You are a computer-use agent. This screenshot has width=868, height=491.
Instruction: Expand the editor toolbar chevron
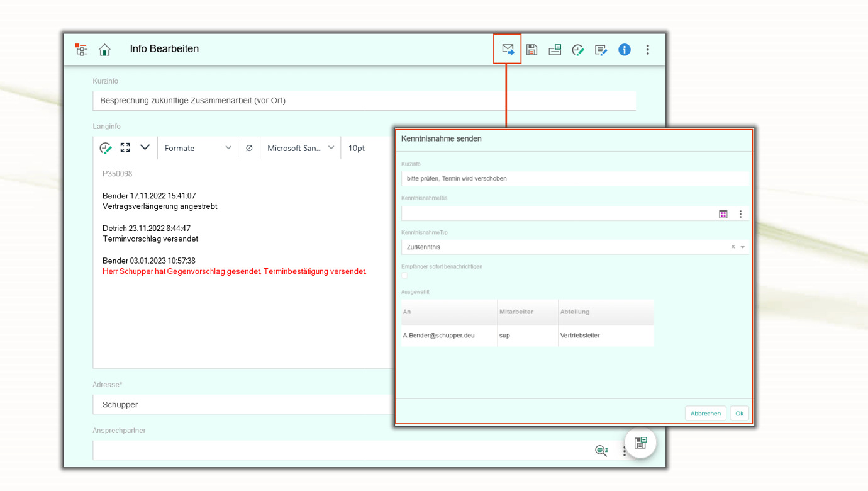point(145,147)
